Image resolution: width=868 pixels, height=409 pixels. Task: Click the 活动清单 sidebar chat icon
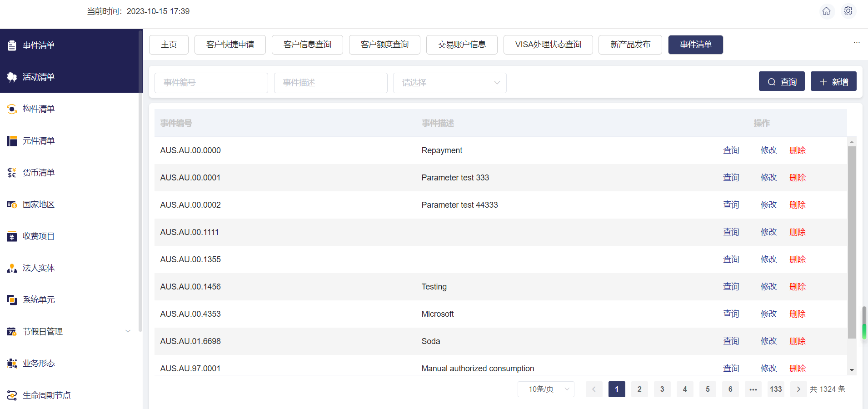[x=12, y=77]
